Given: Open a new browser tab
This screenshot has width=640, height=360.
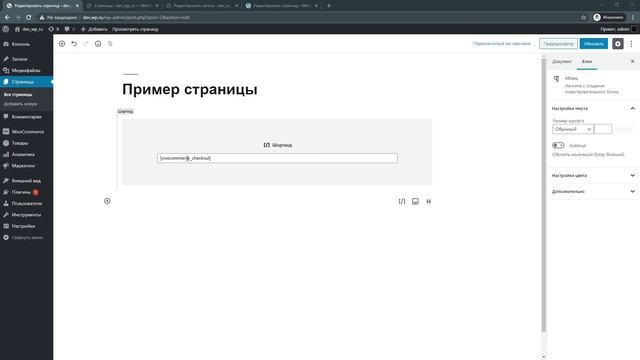Looking at the screenshot, I should pyautogui.click(x=329, y=6).
